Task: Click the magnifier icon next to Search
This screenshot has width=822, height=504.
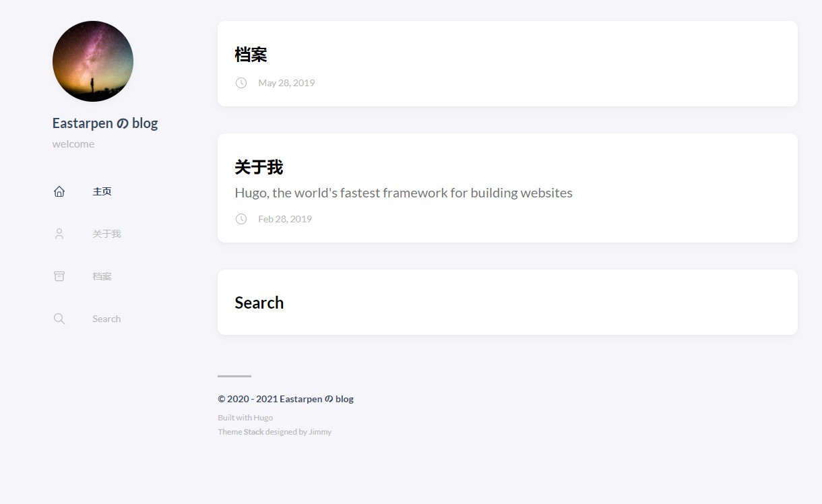Action: (59, 318)
